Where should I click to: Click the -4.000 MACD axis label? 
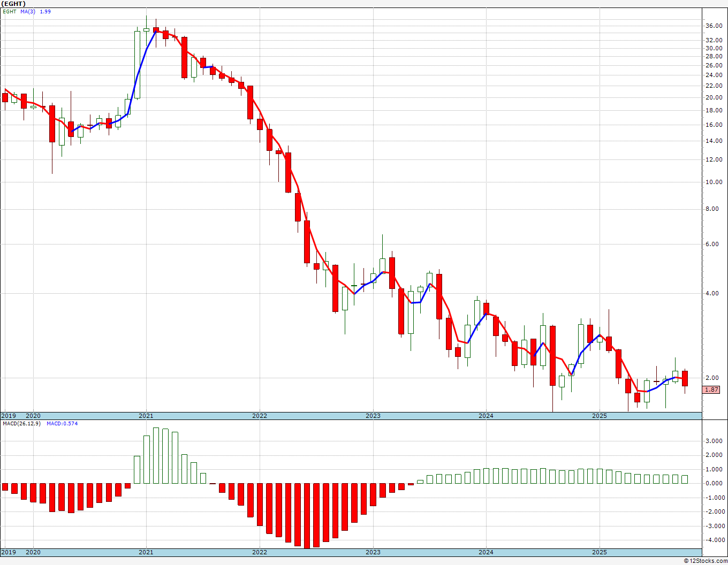[x=712, y=540]
